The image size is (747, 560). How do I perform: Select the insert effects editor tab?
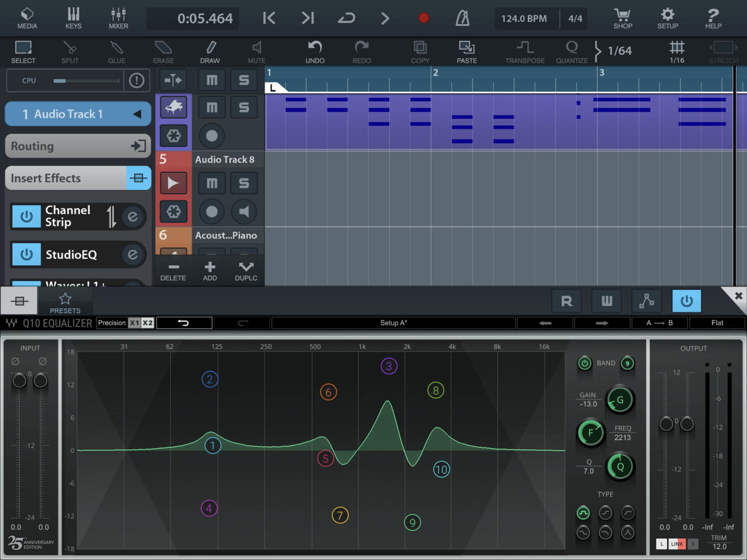19,301
